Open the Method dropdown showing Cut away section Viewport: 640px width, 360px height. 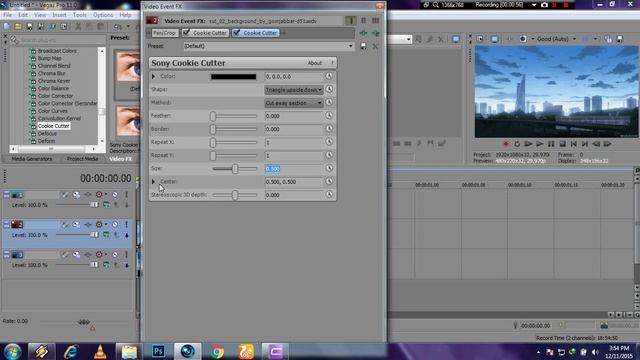(293, 103)
